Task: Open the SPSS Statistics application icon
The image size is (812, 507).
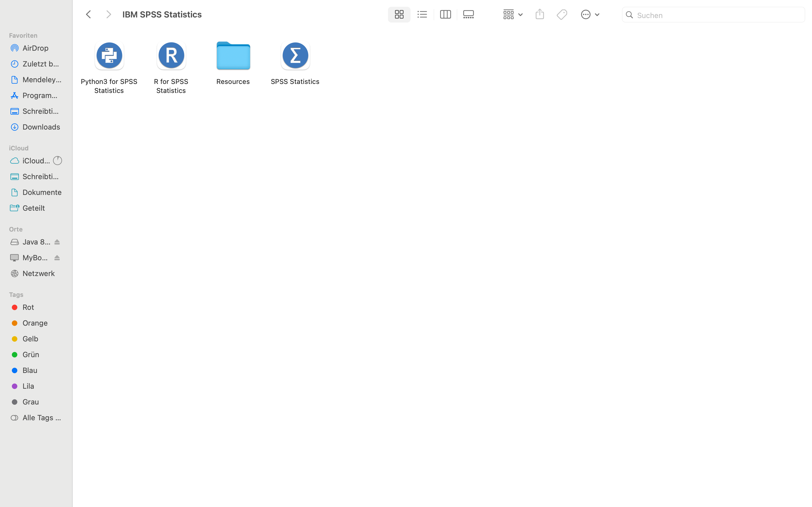Action: 295,56
